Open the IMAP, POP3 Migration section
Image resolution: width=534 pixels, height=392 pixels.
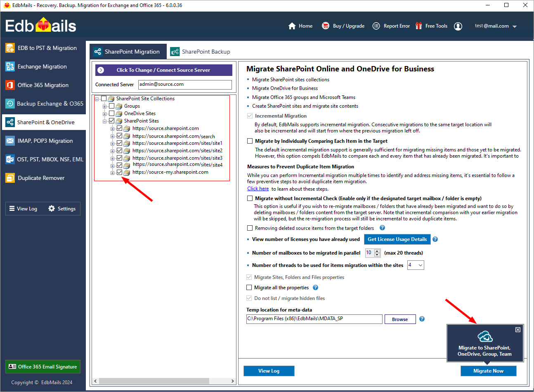[43, 141]
